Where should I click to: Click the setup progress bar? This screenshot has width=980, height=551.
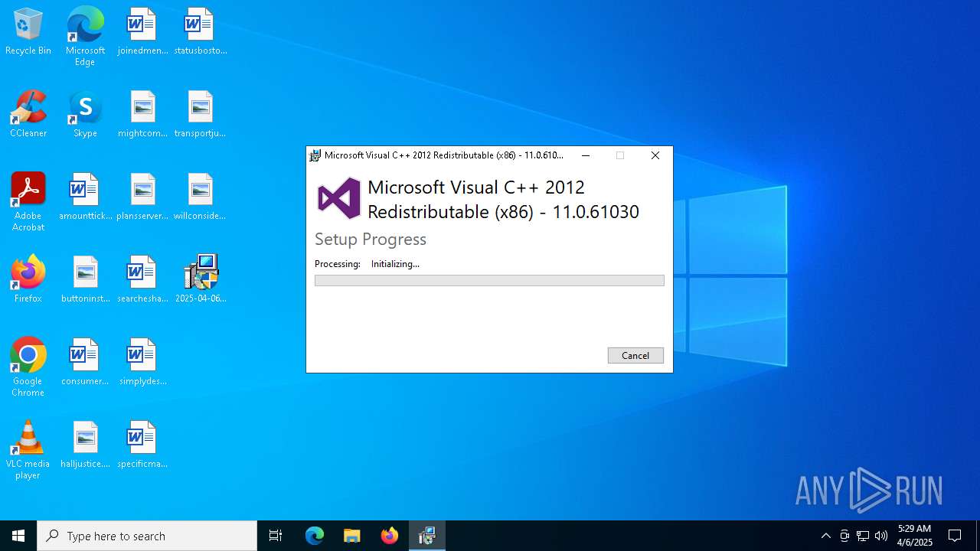(x=489, y=281)
